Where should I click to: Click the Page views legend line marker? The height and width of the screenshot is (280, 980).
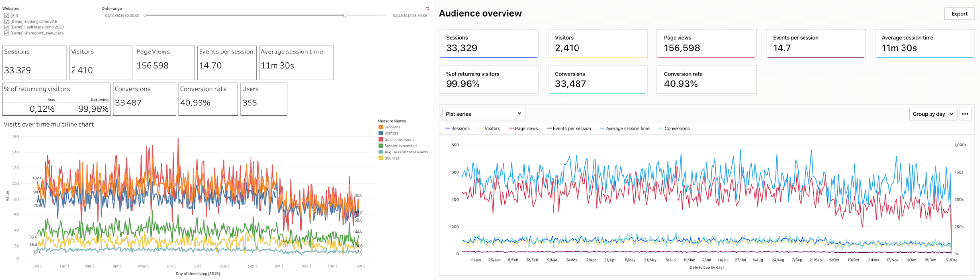click(511, 129)
